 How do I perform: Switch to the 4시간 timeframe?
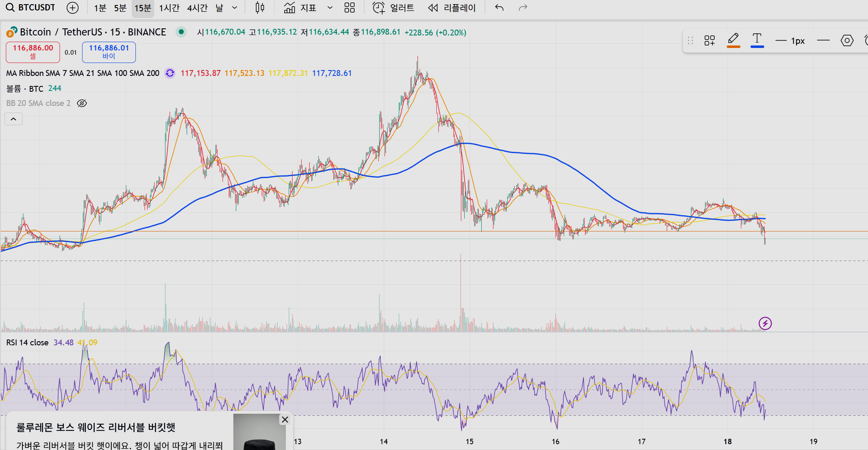[x=197, y=8]
